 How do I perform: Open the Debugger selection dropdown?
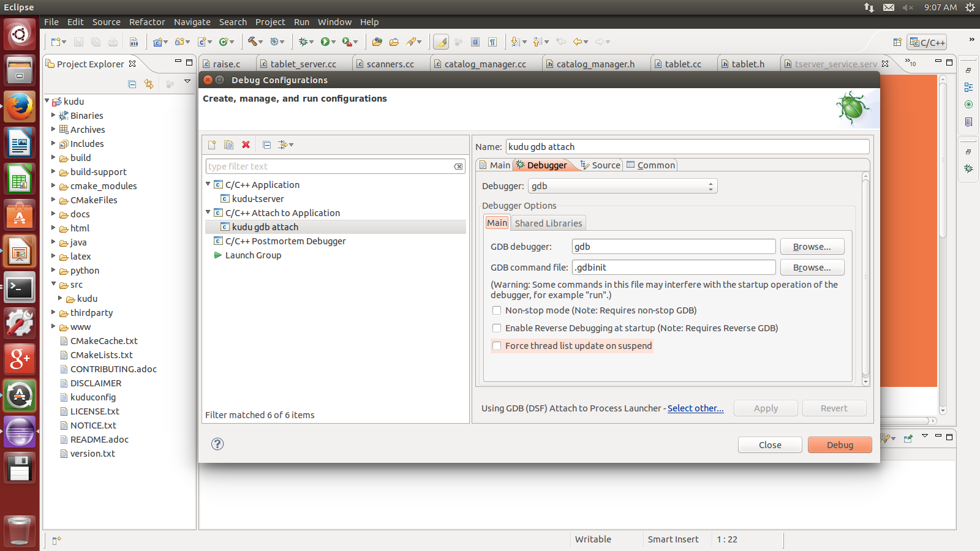pyautogui.click(x=622, y=186)
